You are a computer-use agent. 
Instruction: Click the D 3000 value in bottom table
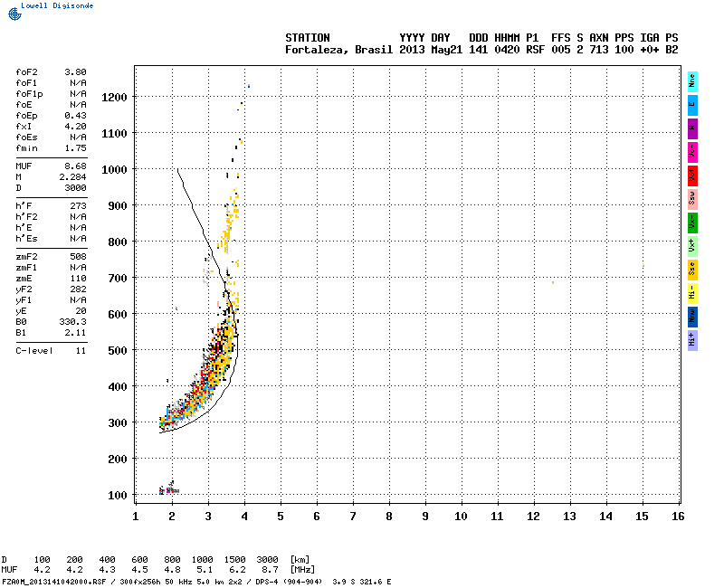click(267, 560)
